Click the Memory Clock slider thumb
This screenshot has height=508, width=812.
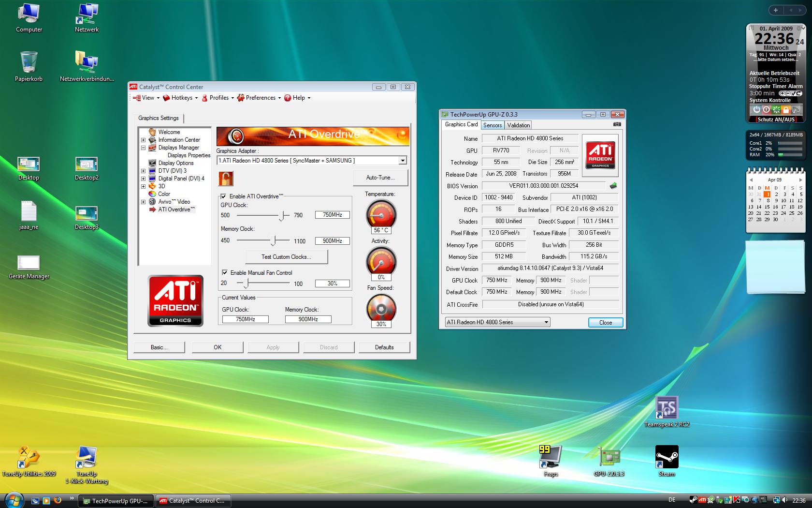coord(274,240)
